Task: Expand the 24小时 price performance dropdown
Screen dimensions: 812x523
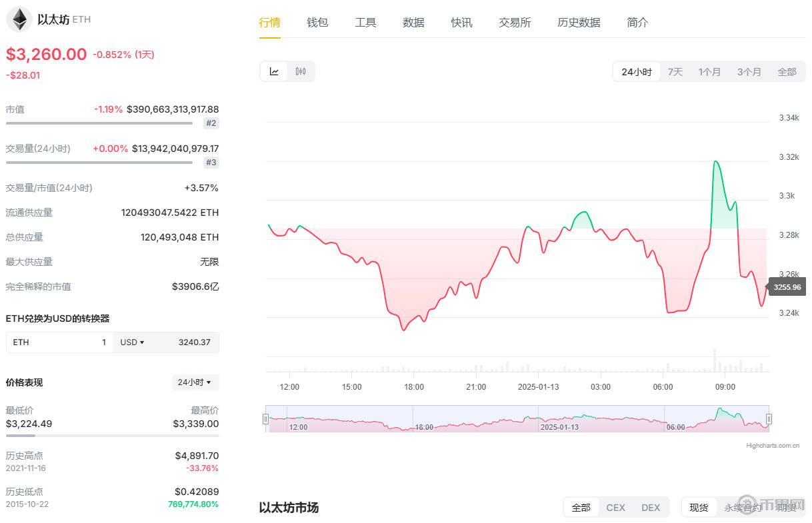Action: 195,382
